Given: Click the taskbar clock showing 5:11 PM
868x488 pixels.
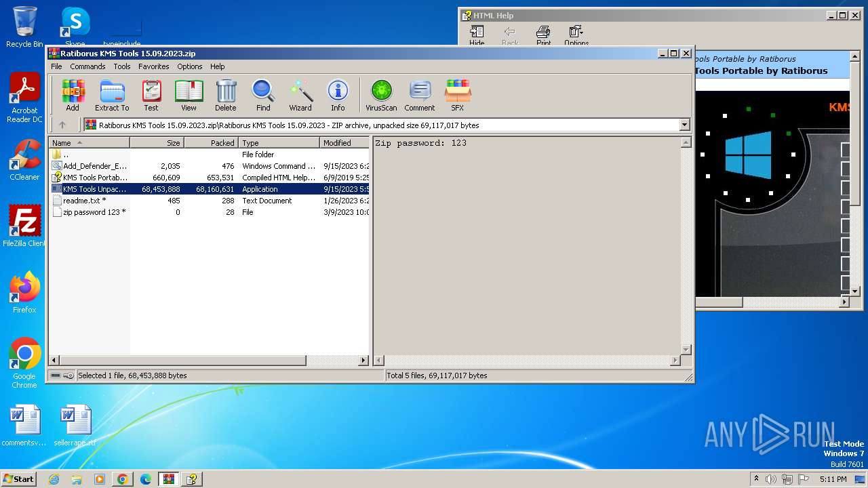Looking at the screenshot, I should coord(833,479).
